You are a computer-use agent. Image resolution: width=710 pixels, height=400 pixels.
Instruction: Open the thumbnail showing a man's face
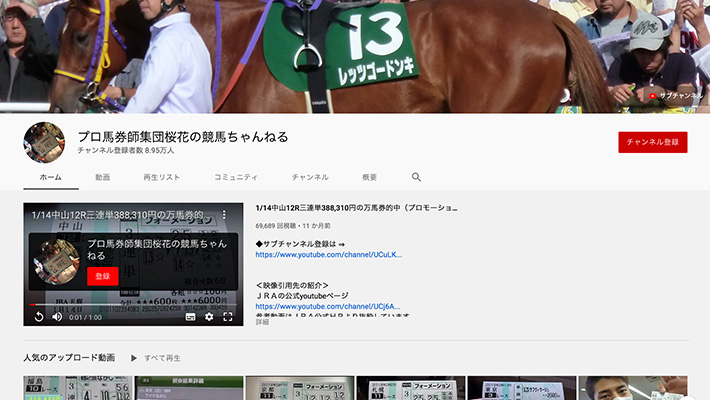coord(633,388)
